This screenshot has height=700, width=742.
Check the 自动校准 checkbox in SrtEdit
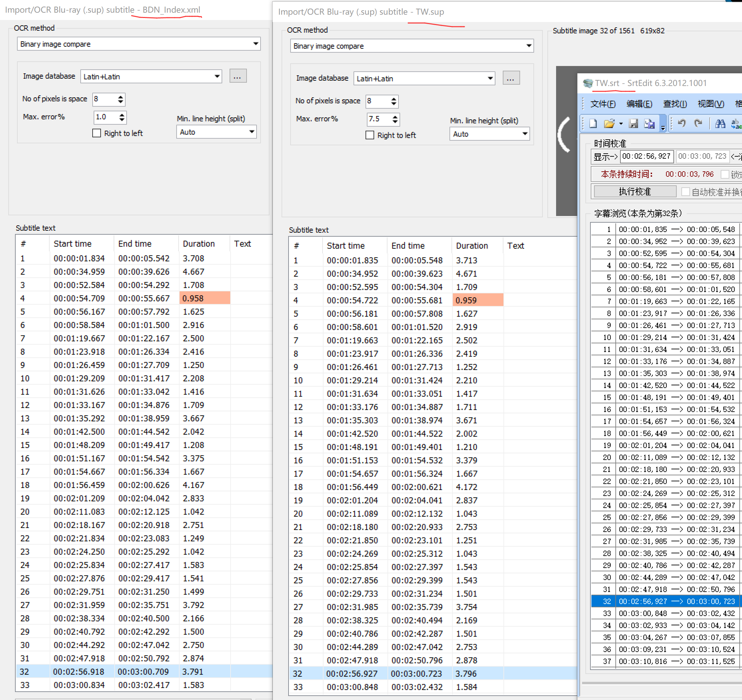tap(686, 191)
